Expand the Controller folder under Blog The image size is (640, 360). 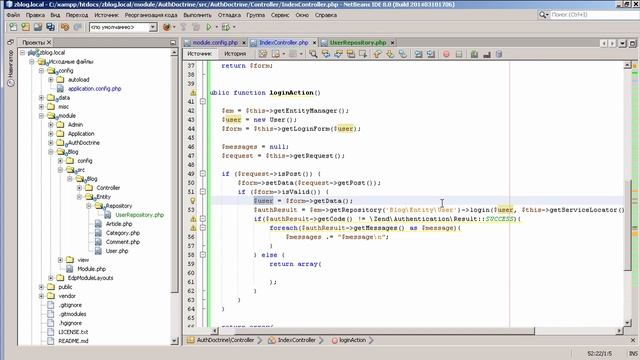tap(79, 188)
